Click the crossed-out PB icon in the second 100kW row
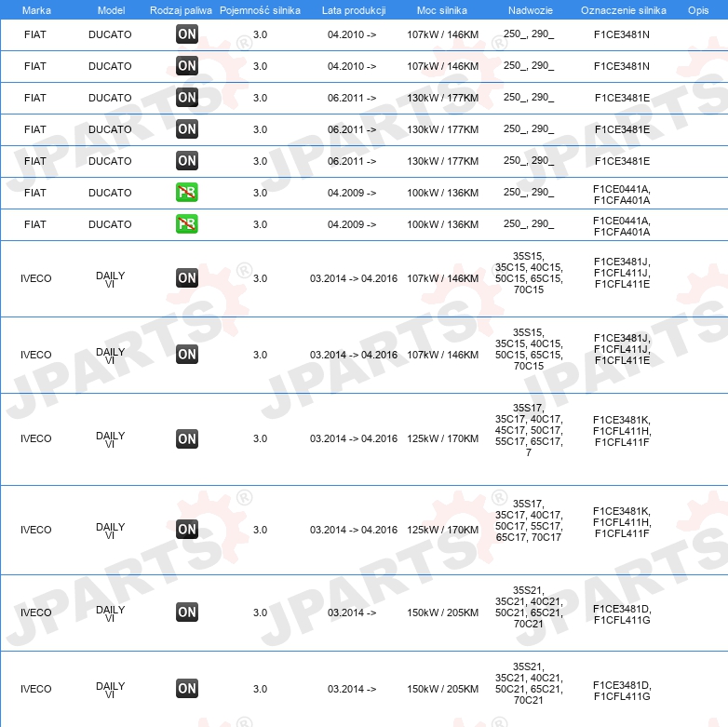This screenshot has height=727, width=728. point(186,223)
